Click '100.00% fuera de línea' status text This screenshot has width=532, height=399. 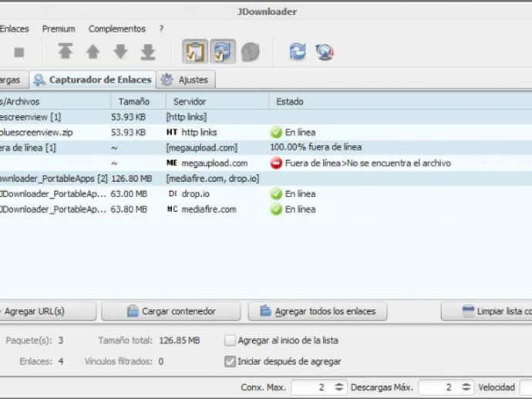click(316, 147)
